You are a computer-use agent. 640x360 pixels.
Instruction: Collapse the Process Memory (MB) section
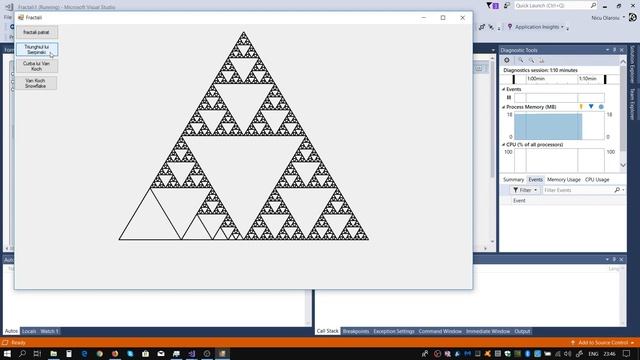504,107
